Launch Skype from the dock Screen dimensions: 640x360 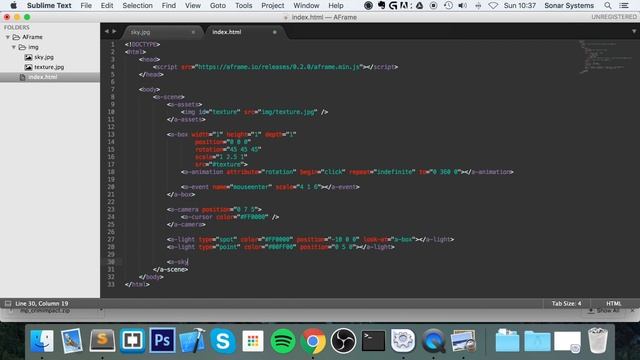(x=222, y=340)
